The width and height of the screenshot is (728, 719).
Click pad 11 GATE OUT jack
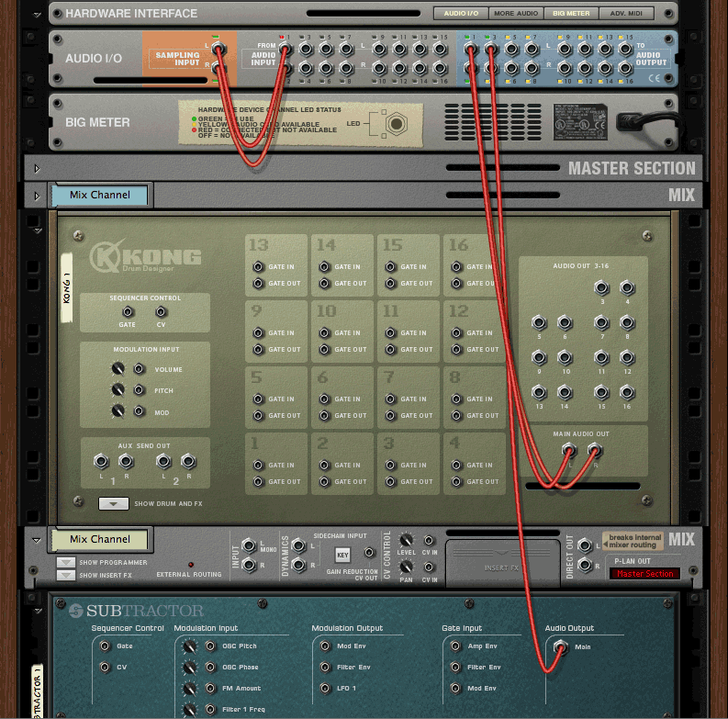click(x=390, y=349)
